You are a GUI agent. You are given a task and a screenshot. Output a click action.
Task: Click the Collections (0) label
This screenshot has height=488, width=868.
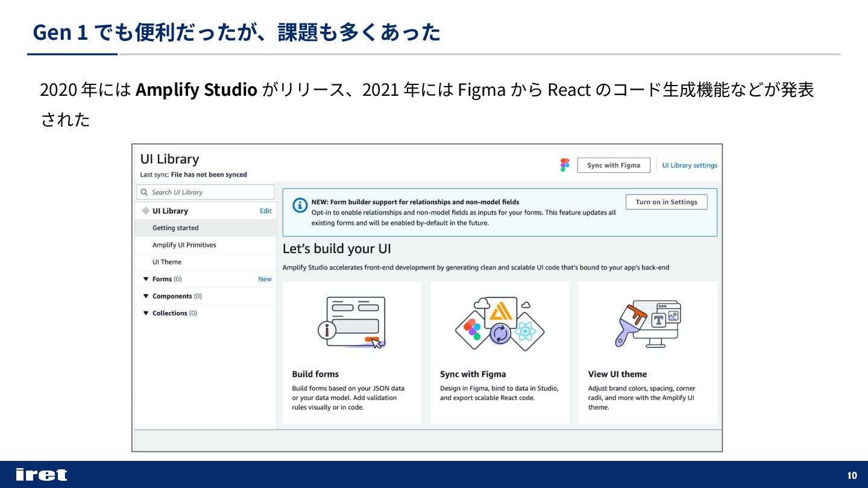(175, 313)
